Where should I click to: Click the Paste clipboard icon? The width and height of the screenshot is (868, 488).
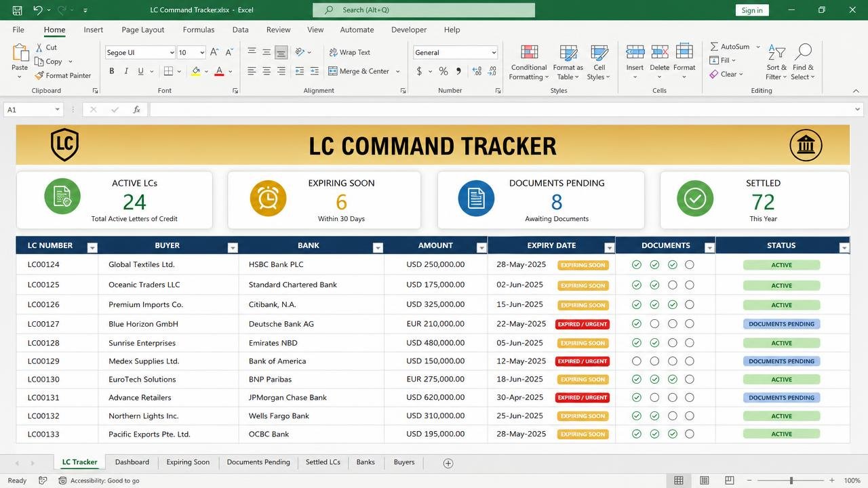coord(20,54)
